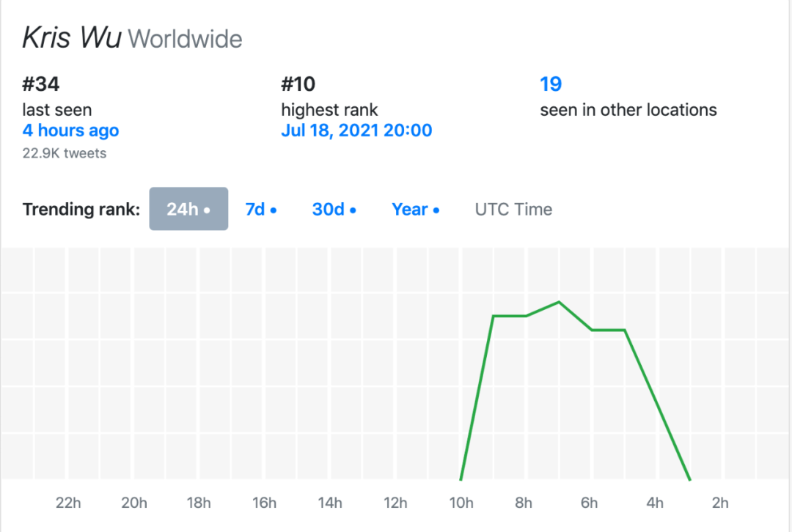Click the peak point of the green line
Viewport: 792px width, 532px height.
(560, 302)
